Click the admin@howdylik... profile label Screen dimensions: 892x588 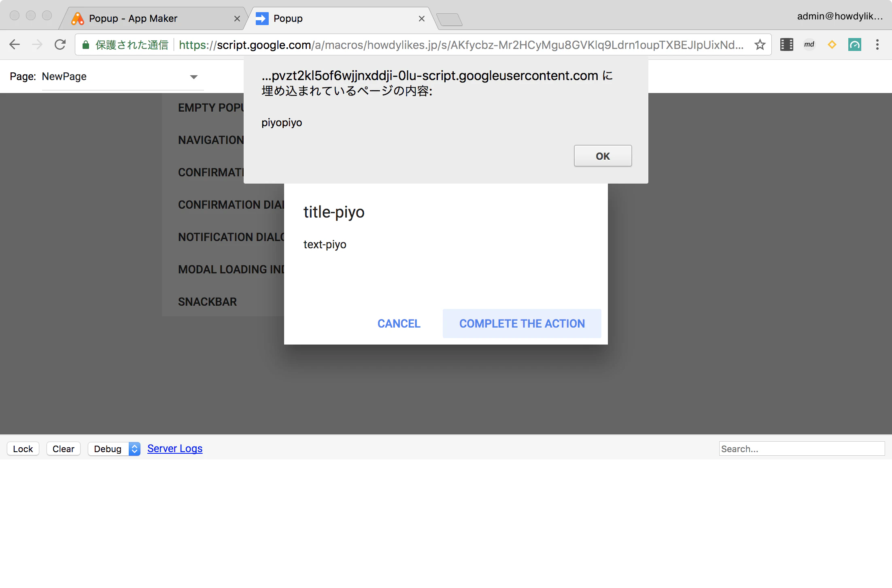840,16
